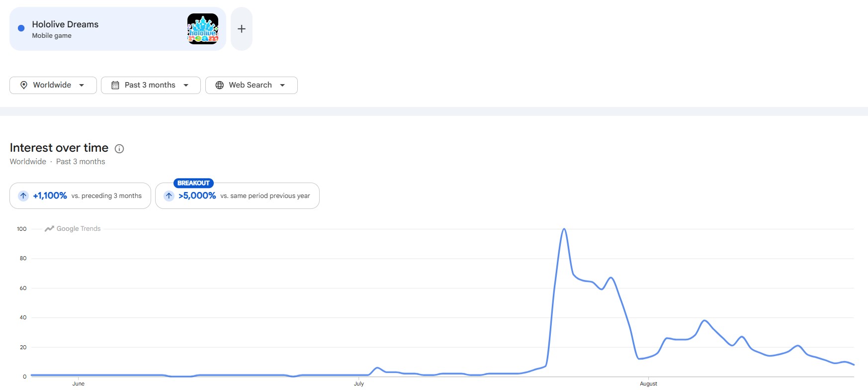Screen dimensions: 868x390
Task: Click the up-arrow icon beside +1,100%
Action: click(23, 195)
